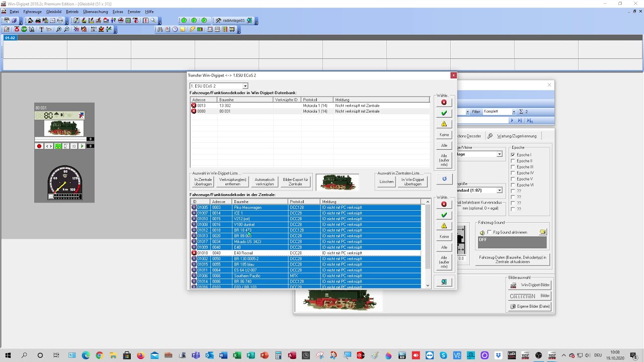The width and height of the screenshot is (644, 362).
Task: Toggle Epoche II checkbox
Action: point(513,161)
